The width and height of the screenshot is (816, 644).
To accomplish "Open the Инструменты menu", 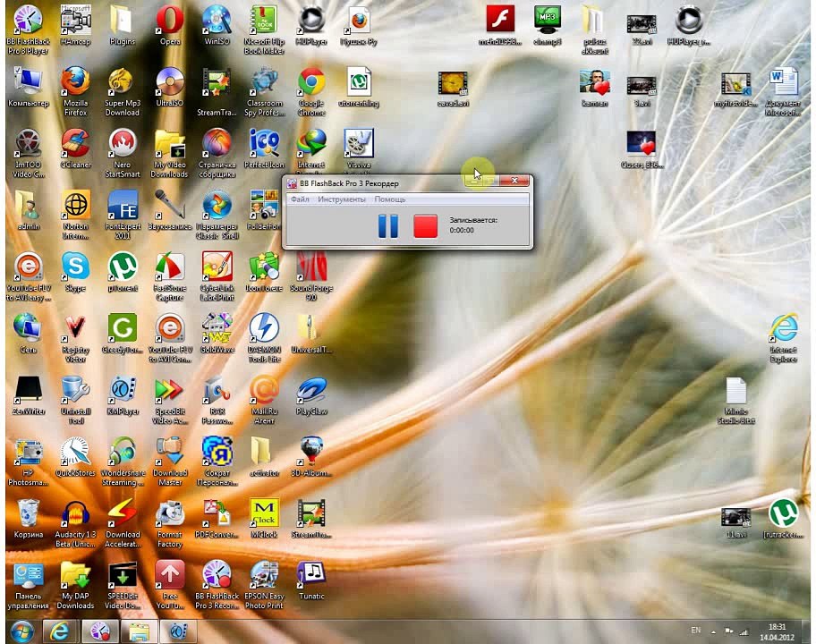I will pyautogui.click(x=342, y=199).
